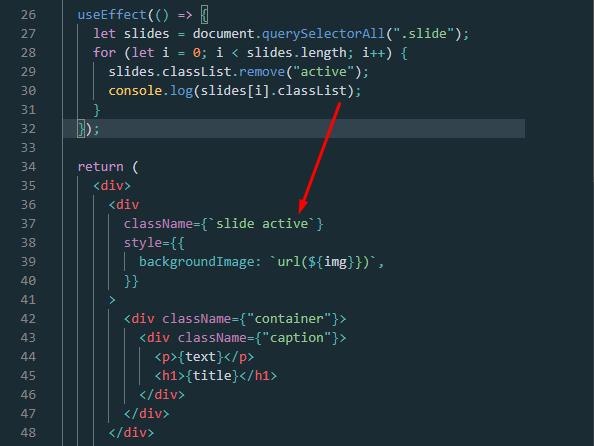Click the for keyword on line 28
The image size is (594, 446).
(x=104, y=53)
